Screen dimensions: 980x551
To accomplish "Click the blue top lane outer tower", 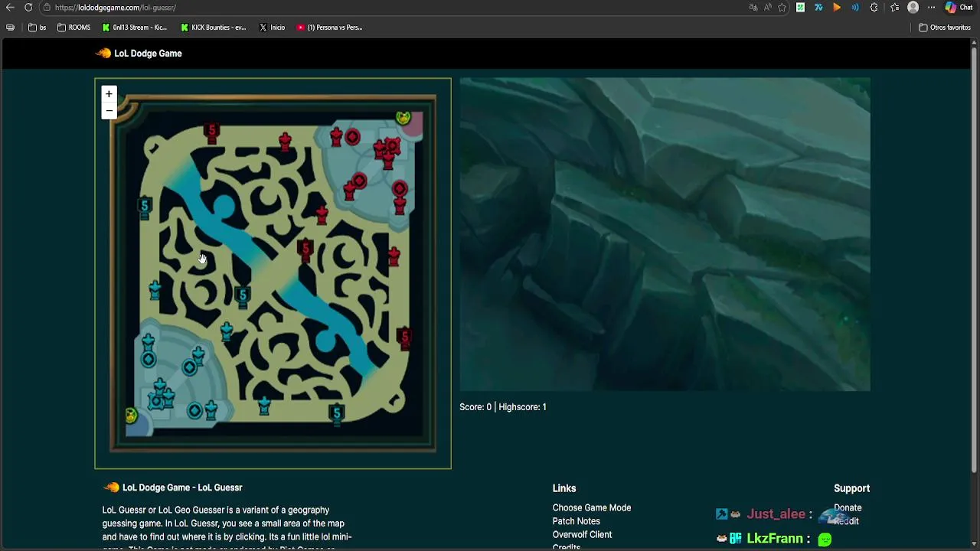I will pyautogui.click(x=144, y=207).
